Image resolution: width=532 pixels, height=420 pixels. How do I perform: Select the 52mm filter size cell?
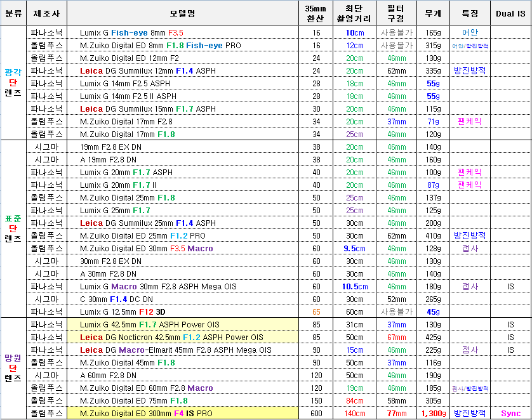[396, 299]
